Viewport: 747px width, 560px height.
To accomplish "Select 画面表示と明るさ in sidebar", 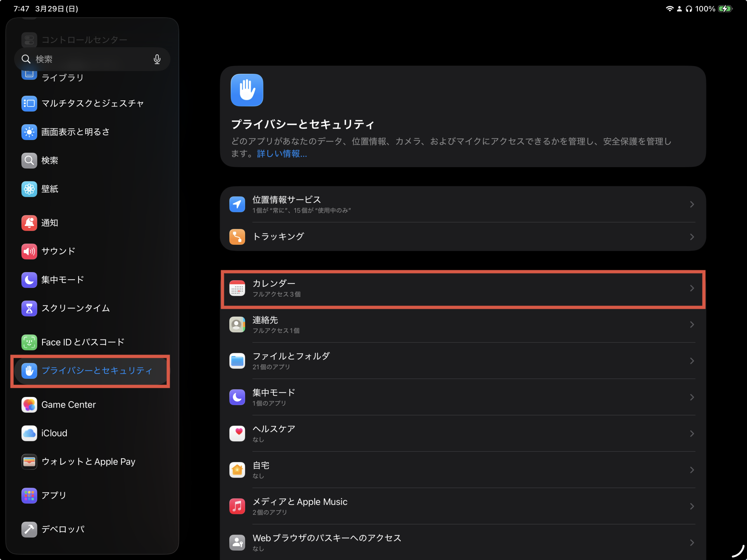I will (x=75, y=132).
